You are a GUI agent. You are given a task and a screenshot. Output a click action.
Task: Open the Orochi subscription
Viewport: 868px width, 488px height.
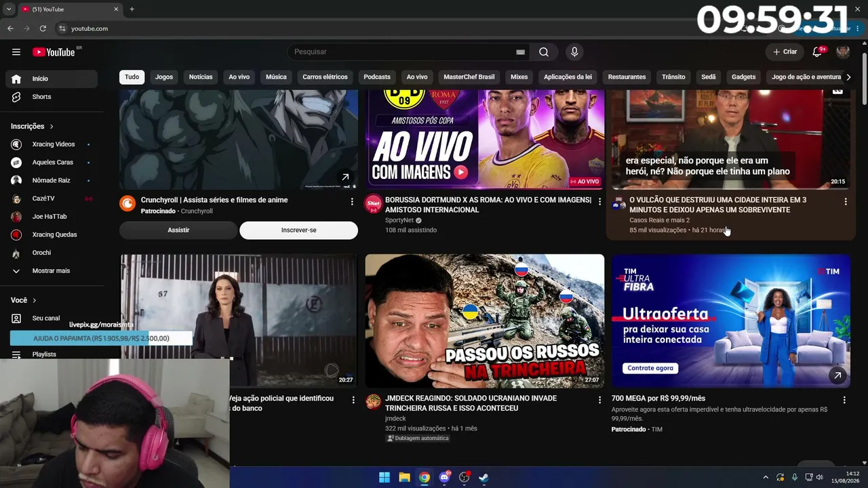[x=52, y=253]
